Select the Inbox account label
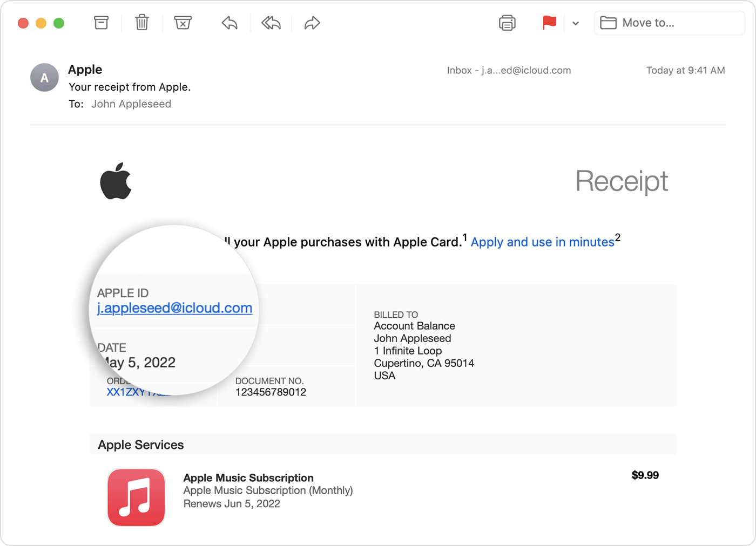 click(x=509, y=70)
